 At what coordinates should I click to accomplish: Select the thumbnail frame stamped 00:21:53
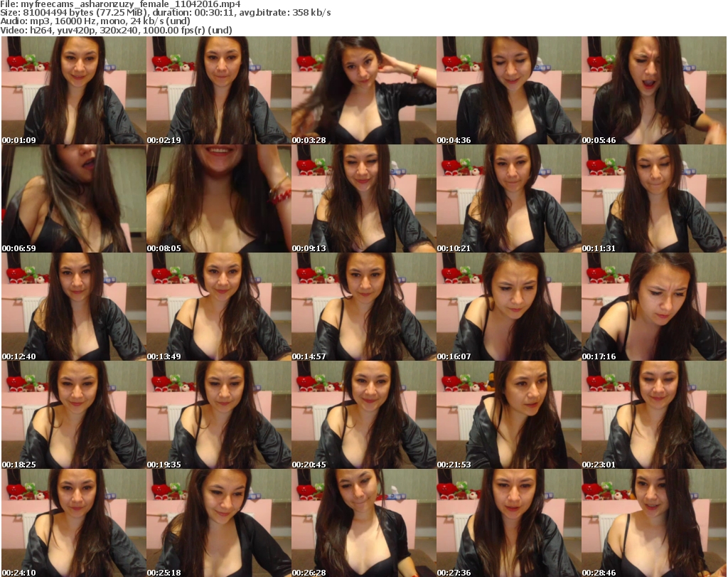(509, 415)
